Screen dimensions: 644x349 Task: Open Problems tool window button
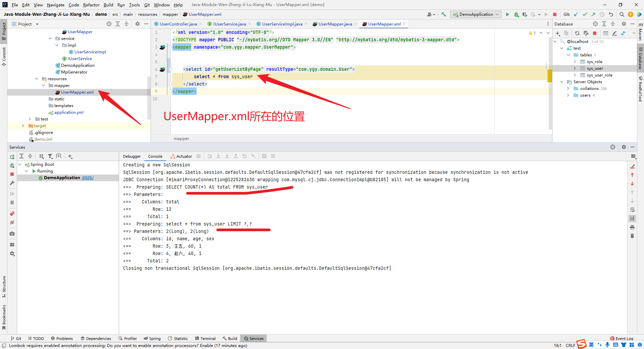pos(62,338)
